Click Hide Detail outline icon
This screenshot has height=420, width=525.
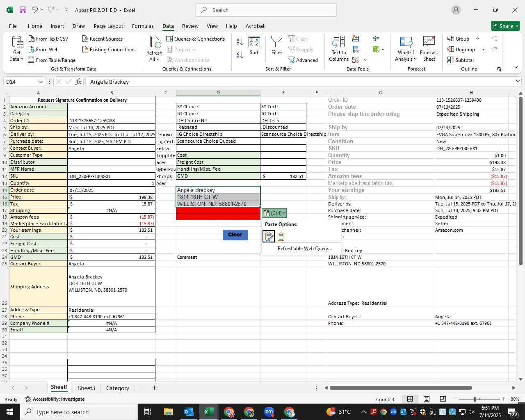point(494,49)
